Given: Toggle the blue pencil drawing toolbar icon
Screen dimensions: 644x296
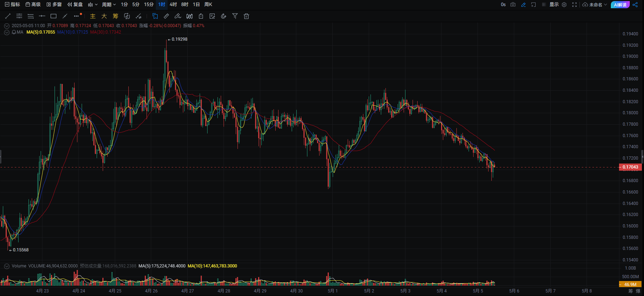Looking at the screenshot, I should [x=523, y=5].
